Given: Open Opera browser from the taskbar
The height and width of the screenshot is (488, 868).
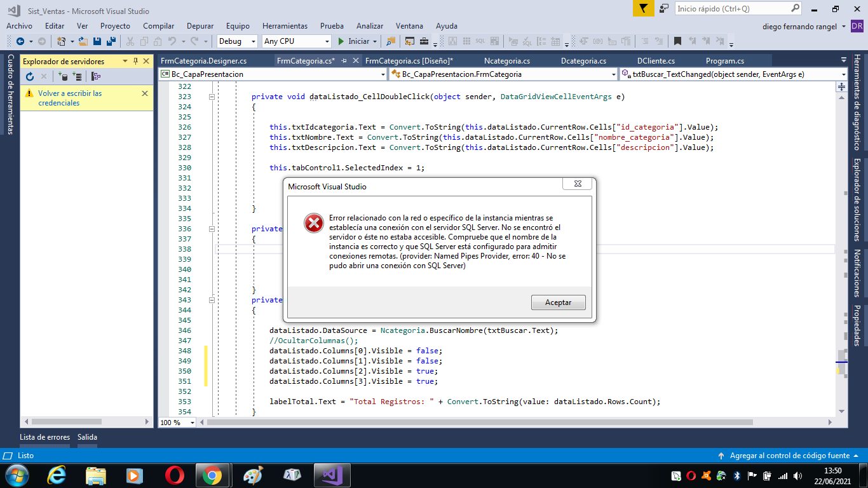Looking at the screenshot, I should [174, 475].
